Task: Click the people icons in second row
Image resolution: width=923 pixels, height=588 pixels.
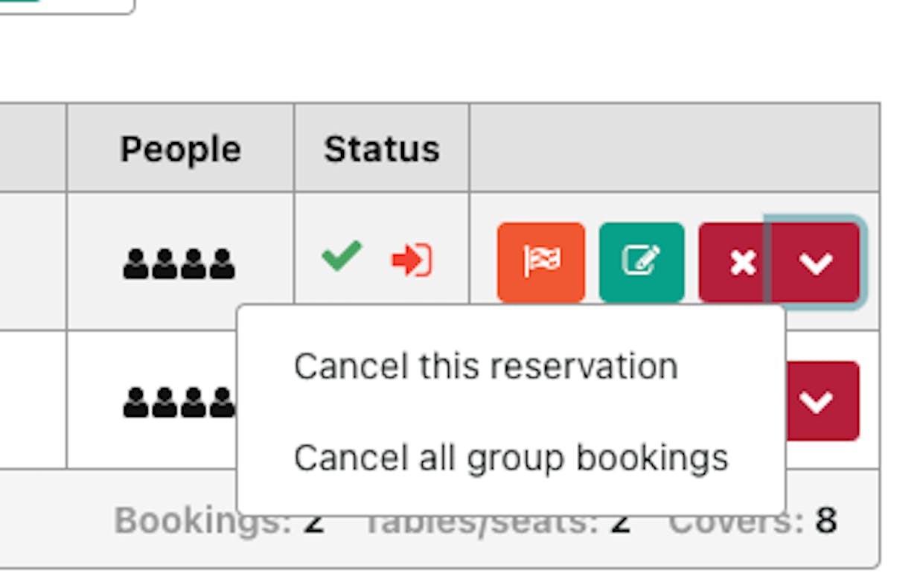Action: click(x=179, y=402)
